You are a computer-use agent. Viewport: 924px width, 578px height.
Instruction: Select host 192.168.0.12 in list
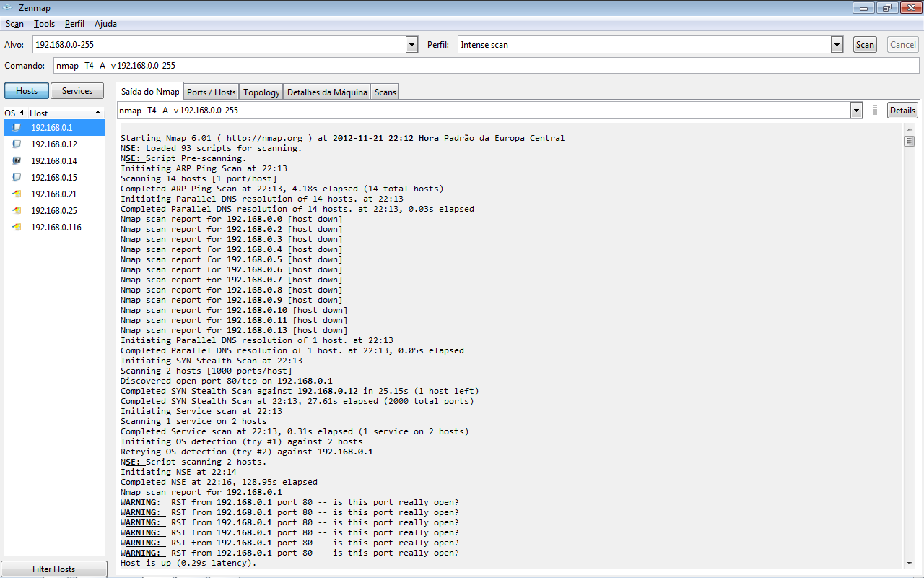pos(54,144)
